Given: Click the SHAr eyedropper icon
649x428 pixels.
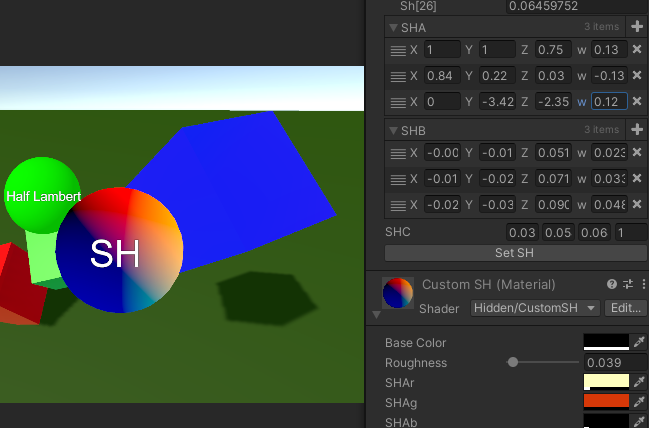Looking at the screenshot, I should [640, 382].
